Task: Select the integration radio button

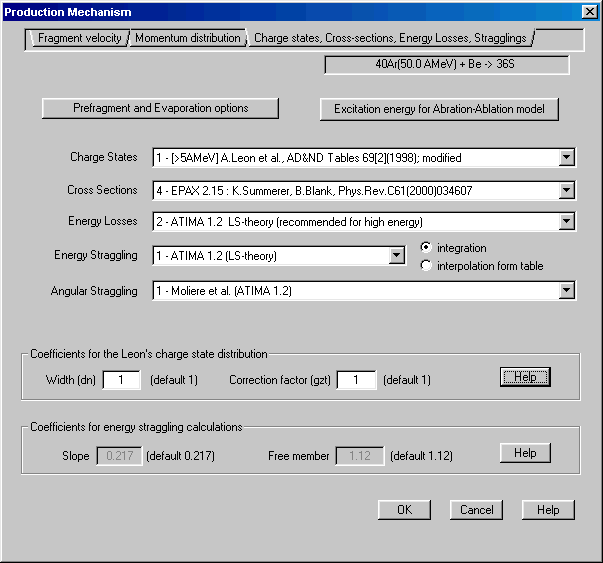Action: pyautogui.click(x=427, y=247)
